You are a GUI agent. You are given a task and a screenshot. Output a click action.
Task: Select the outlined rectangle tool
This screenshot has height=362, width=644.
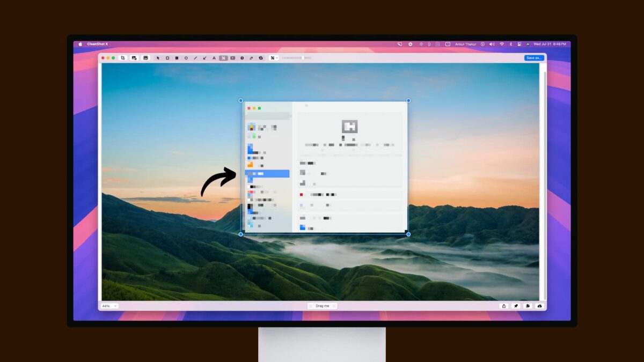pyautogui.click(x=167, y=58)
